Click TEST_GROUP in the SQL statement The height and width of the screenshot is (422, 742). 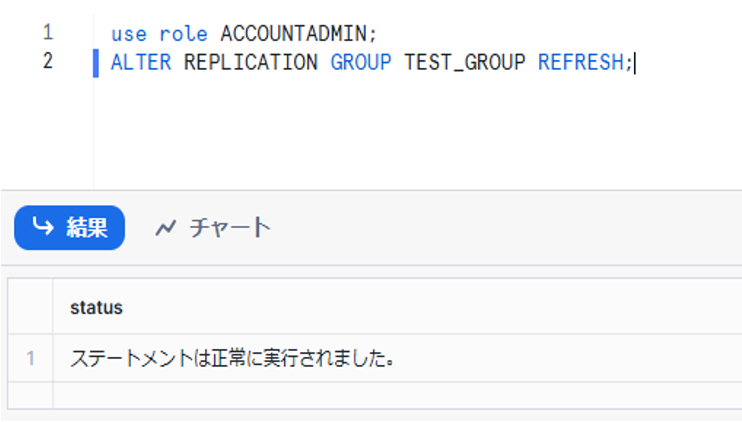(x=464, y=62)
